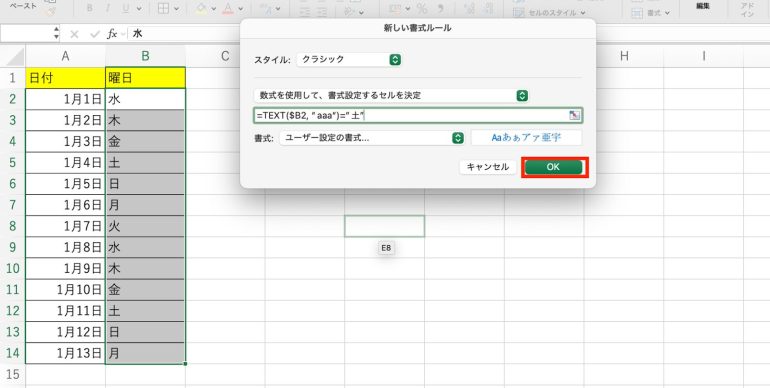The width and height of the screenshot is (770, 388).
Task: Select cell B5 containing 土
Action: [145, 163]
